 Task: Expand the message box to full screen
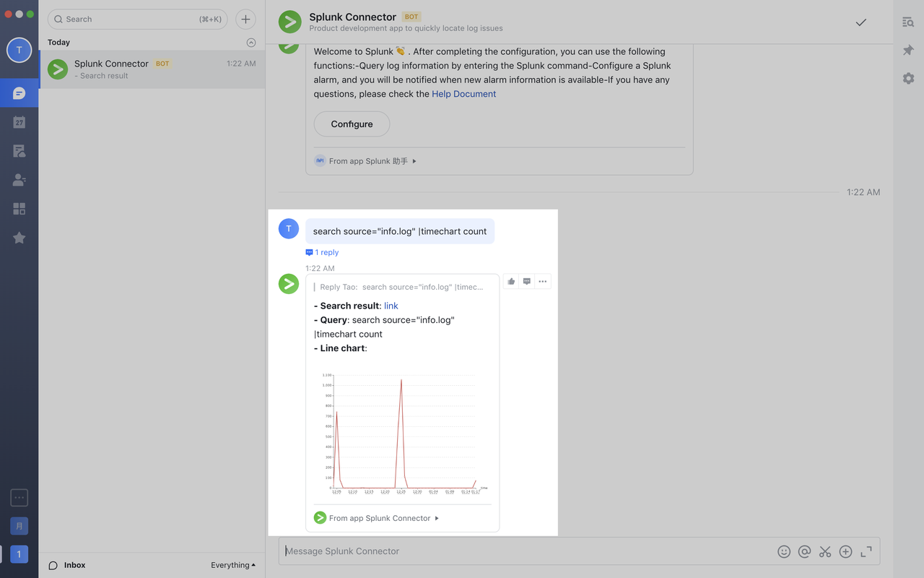(x=866, y=551)
